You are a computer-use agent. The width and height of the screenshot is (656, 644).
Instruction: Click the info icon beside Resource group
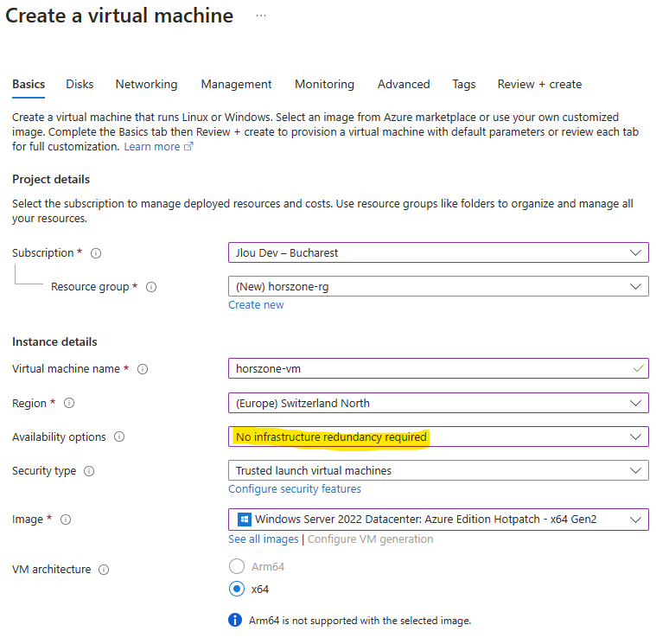pyautogui.click(x=151, y=287)
